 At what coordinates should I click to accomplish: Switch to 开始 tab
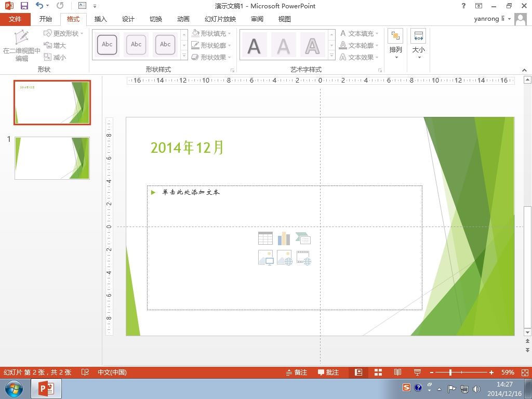tap(46, 19)
